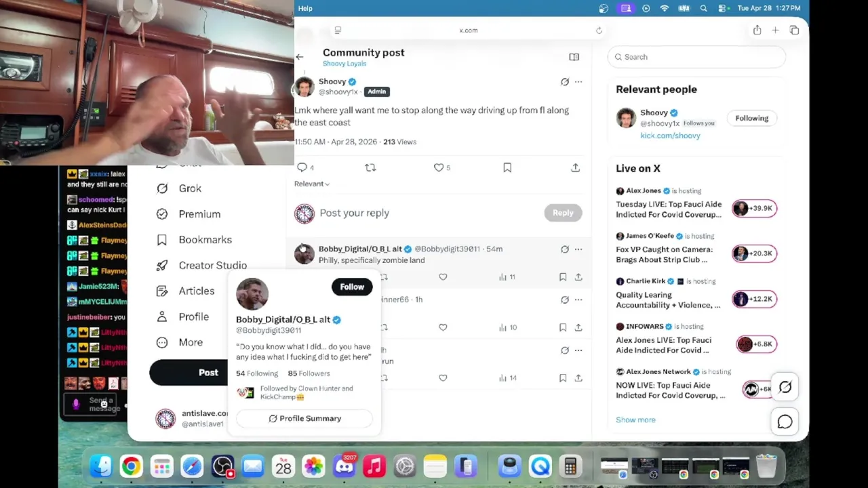Open 85 Followers in Bobby_Digital's hover card

(x=309, y=373)
